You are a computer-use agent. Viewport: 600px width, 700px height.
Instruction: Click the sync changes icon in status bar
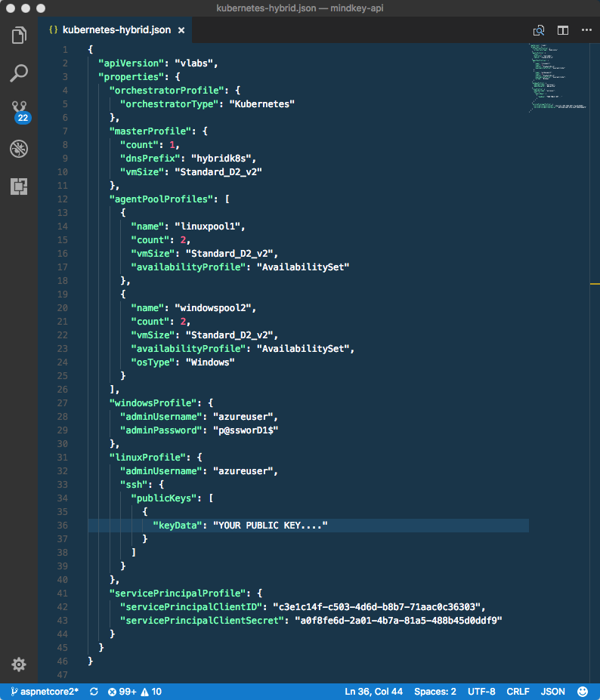94,691
